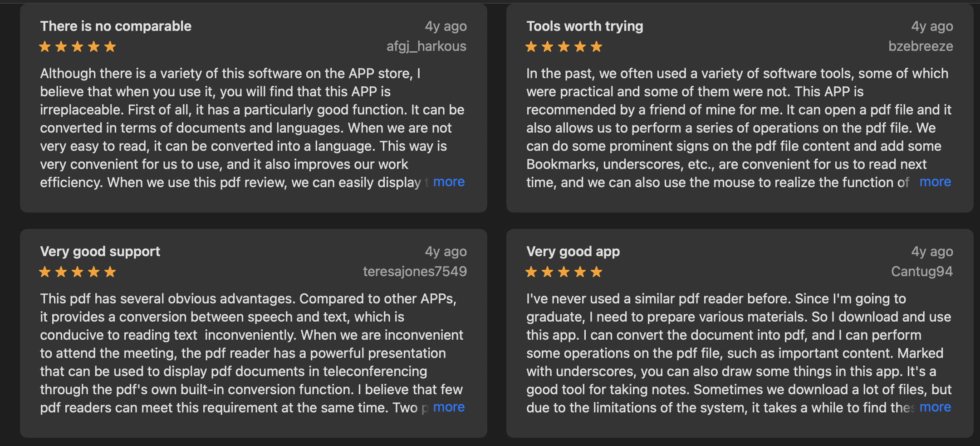This screenshot has width=980, height=446.
Task: Expand the afgj_harkous review with more
Action: (449, 182)
